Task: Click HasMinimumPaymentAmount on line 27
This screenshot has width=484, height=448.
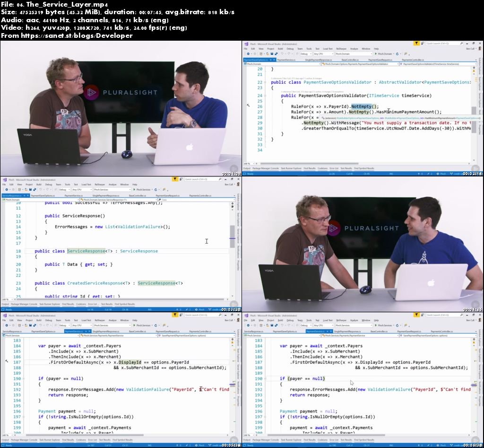Action: [x=405, y=112]
